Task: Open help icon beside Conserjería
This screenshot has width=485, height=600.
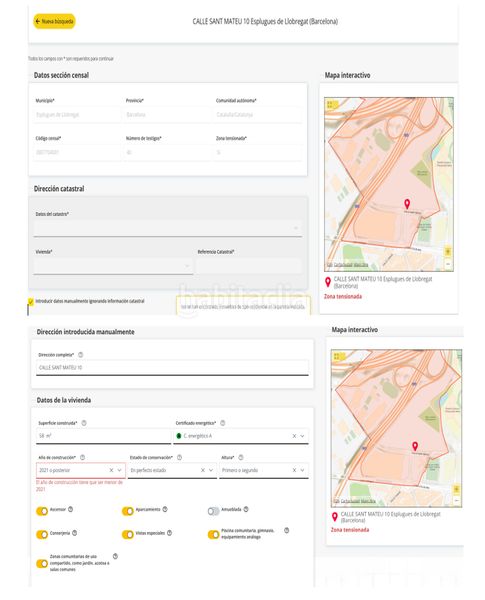Action: pyautogui.click(x=74, y=533)
